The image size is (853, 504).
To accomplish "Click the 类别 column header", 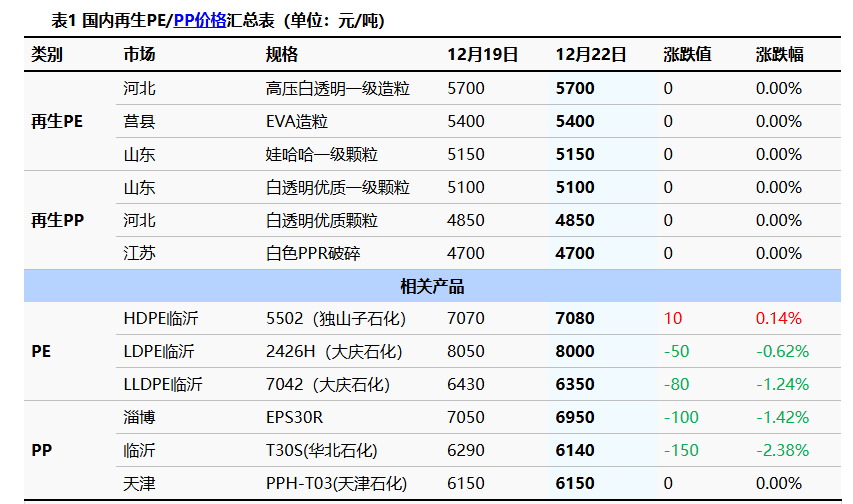I will (47, 55).
